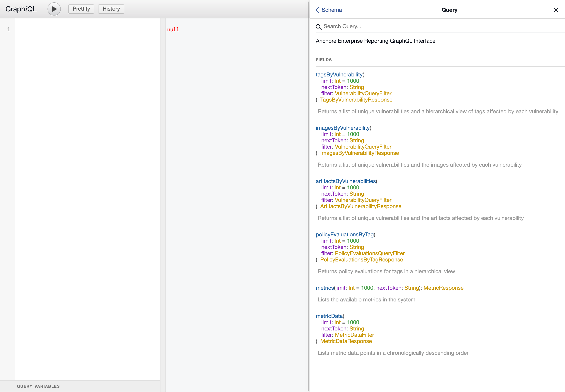The width and height of the screenshot is (565, 392).
Task: Open the History panel
Action: [111, 9]
